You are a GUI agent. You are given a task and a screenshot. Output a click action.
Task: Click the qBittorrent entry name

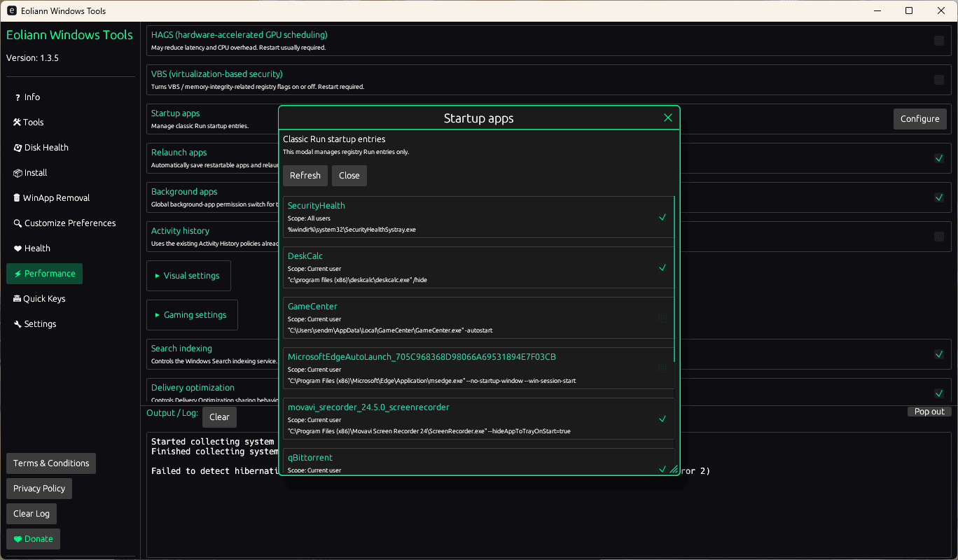pos(310,458)
